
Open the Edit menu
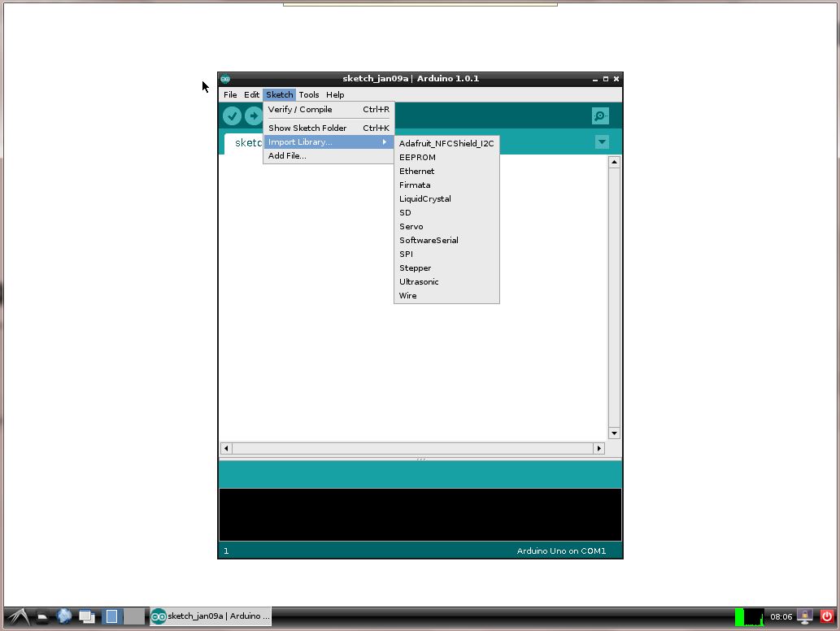pos(251,95)
